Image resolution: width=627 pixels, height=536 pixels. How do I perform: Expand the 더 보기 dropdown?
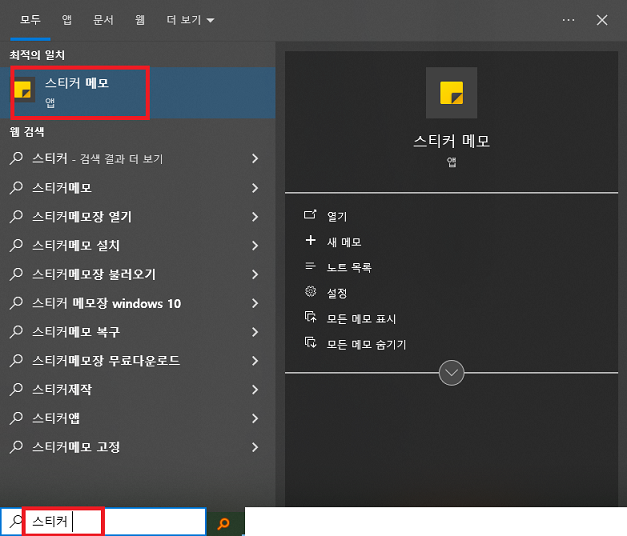click(190, 20)
